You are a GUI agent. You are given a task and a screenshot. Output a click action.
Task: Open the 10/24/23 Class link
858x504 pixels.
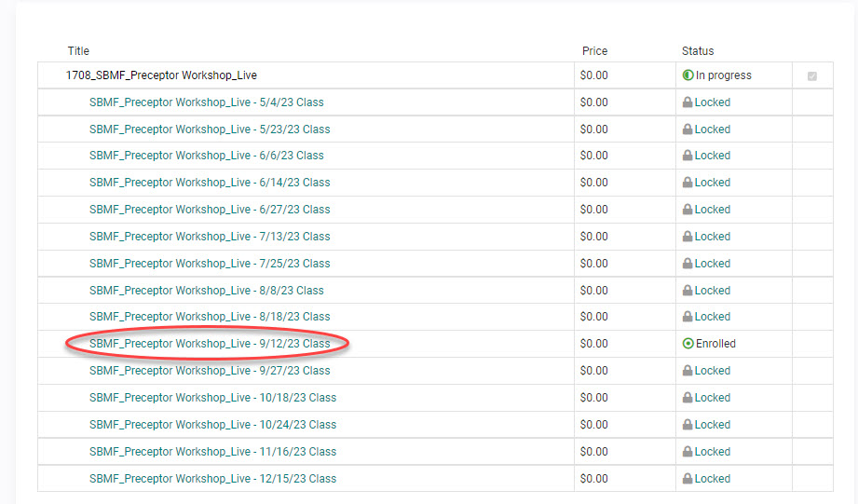point(212,425)
